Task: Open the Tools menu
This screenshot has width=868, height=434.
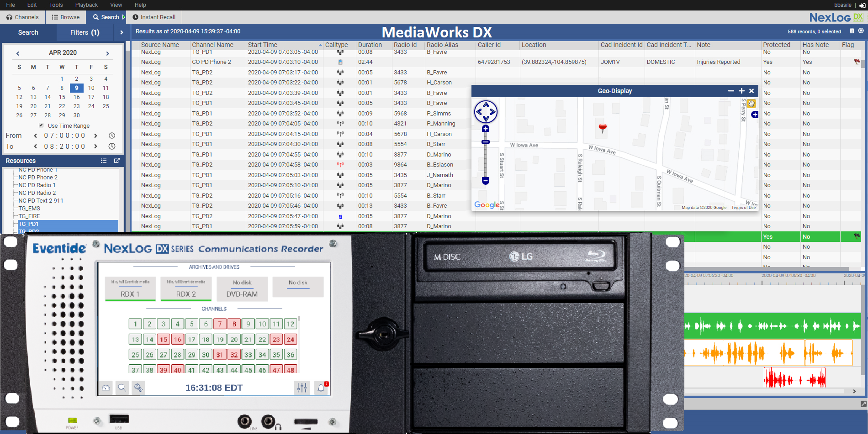Action: [x=56, y=5]
